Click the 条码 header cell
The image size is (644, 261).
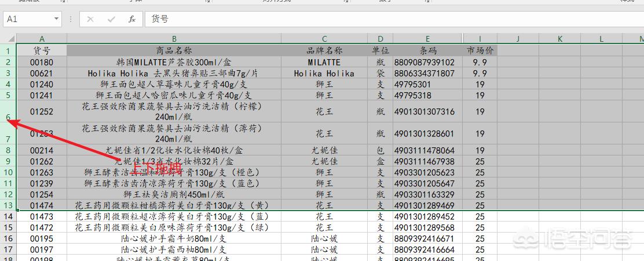(x=427, y=51)
